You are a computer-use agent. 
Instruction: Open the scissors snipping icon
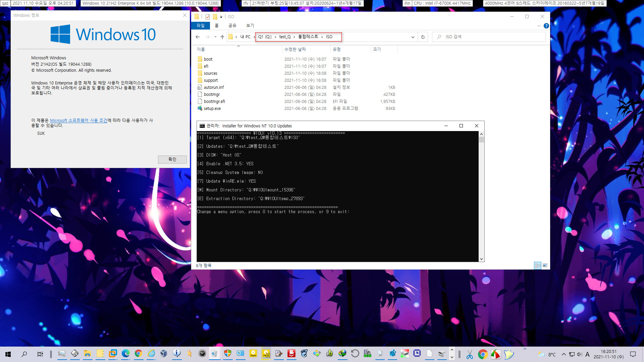(470, 354)
